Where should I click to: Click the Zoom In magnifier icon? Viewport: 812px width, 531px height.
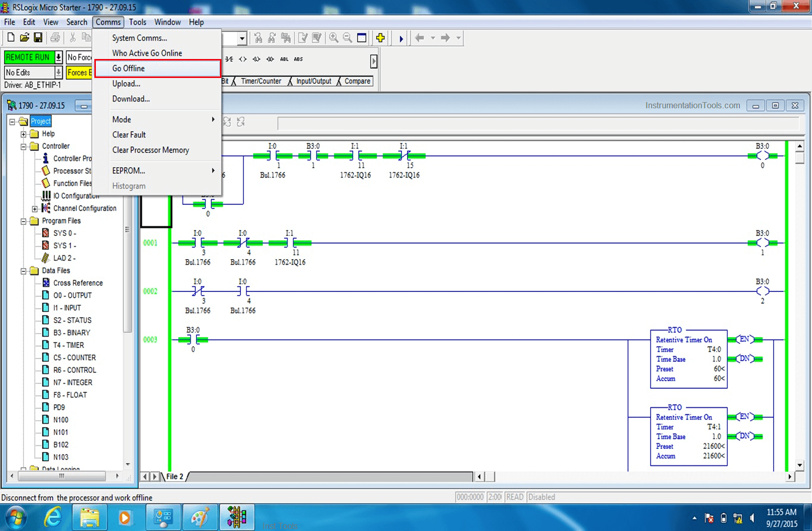(x=334, y=37)
